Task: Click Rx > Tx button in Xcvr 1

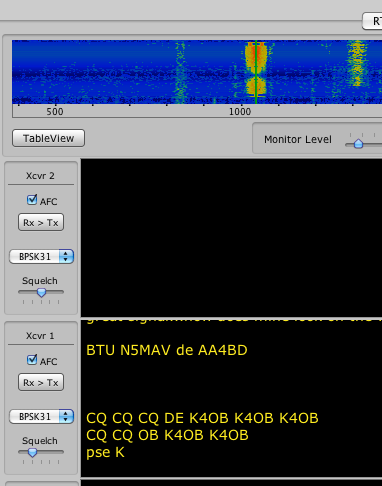Action: 41,382
